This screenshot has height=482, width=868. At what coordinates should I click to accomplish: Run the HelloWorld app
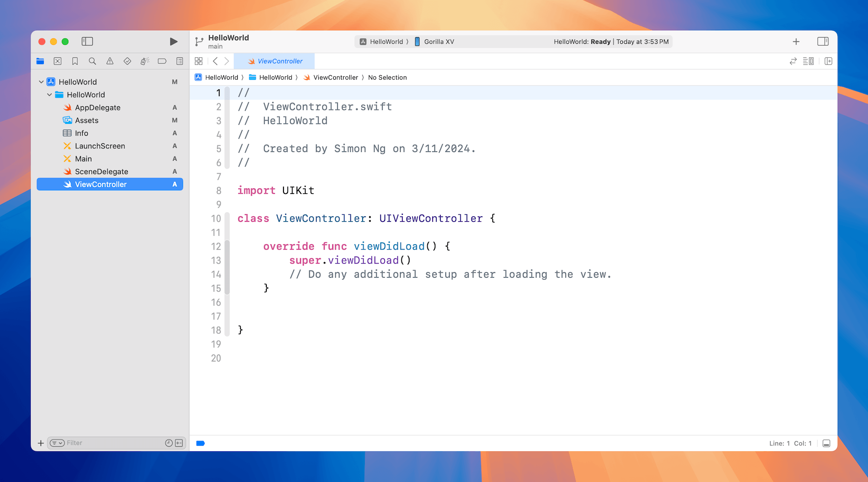pos(173,41)
